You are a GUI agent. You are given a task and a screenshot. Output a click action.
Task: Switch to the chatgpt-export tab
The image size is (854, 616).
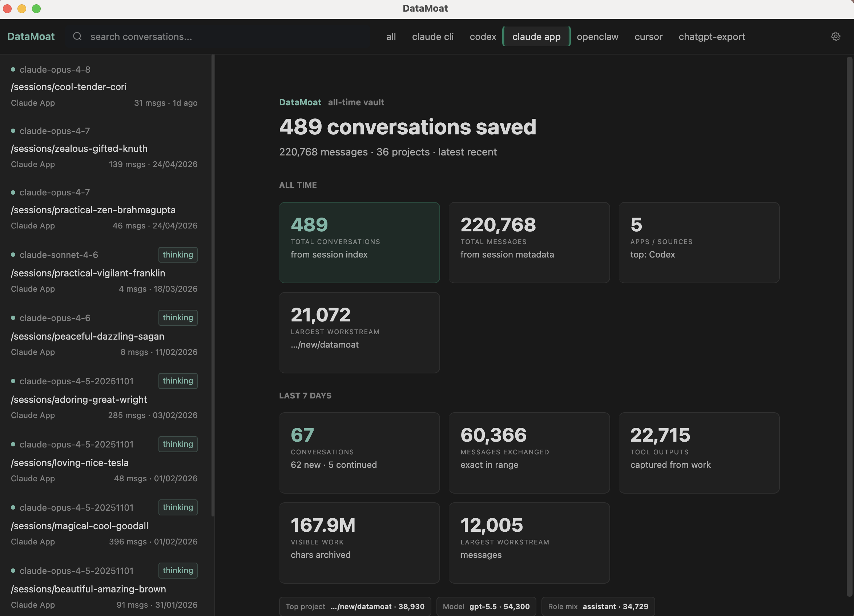coord(711,36)
